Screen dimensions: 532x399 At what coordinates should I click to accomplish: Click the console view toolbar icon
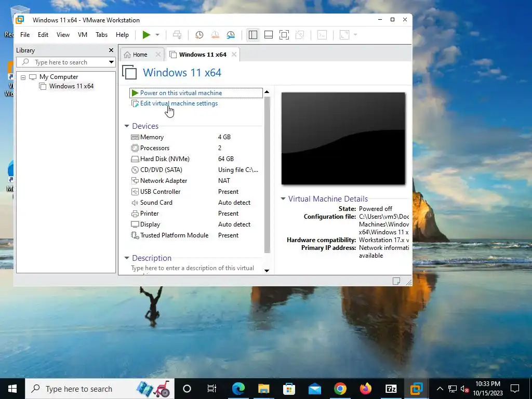coord(322,35)
